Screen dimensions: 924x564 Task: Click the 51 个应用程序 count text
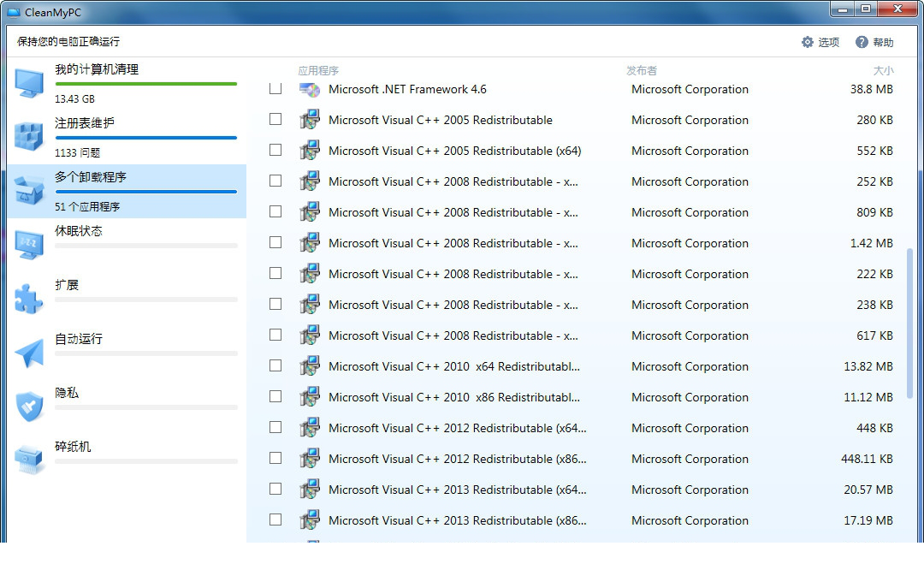[87, 207]
